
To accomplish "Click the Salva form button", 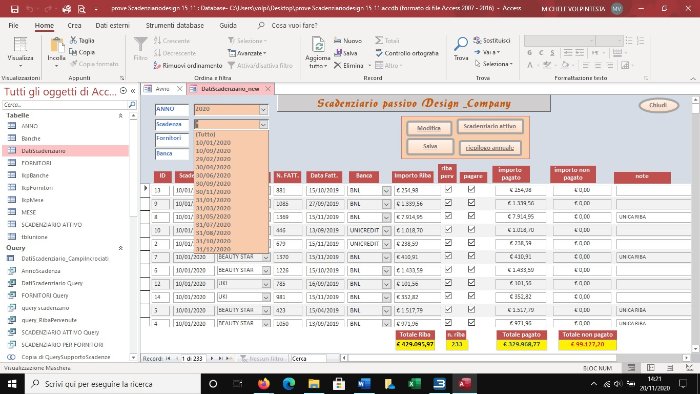I will pos(430,146).
